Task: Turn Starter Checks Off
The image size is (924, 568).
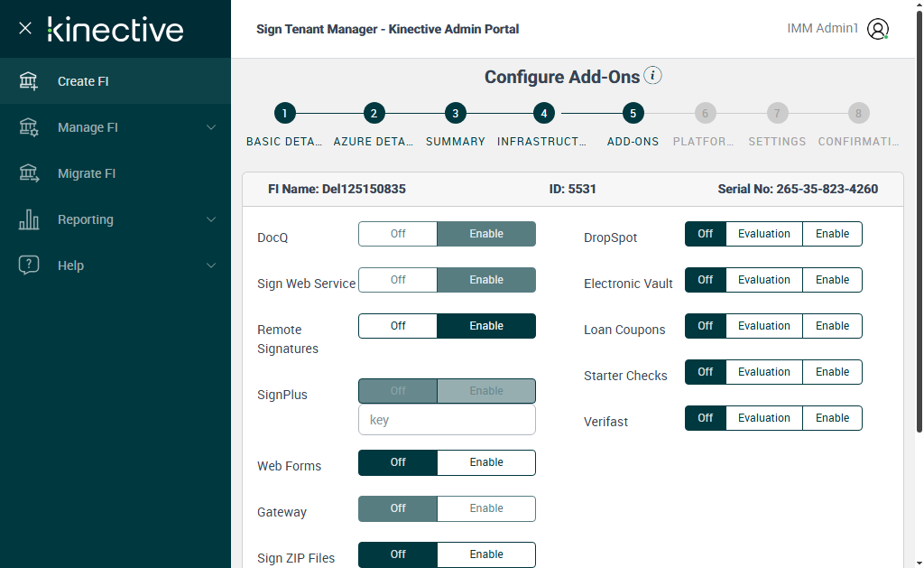Action: 706,371
